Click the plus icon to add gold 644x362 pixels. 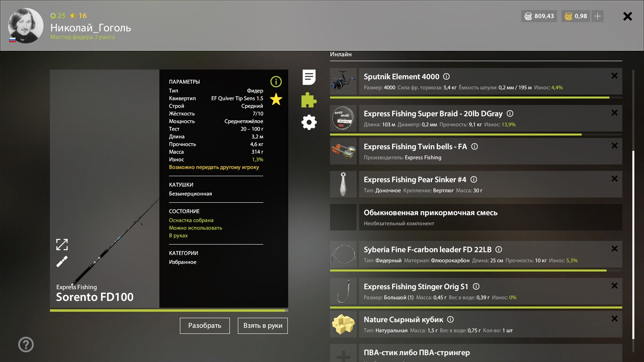coord(598,16)
